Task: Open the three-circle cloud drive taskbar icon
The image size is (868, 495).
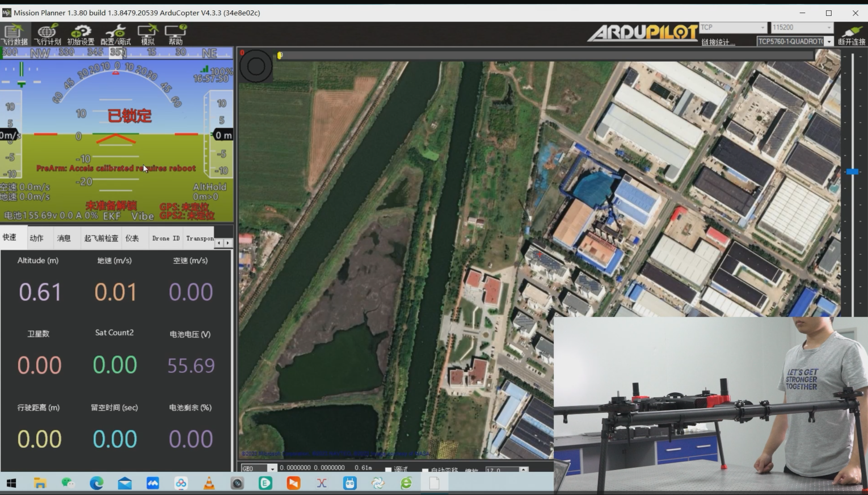Action: pyautogui.click(x=181, y=483)
